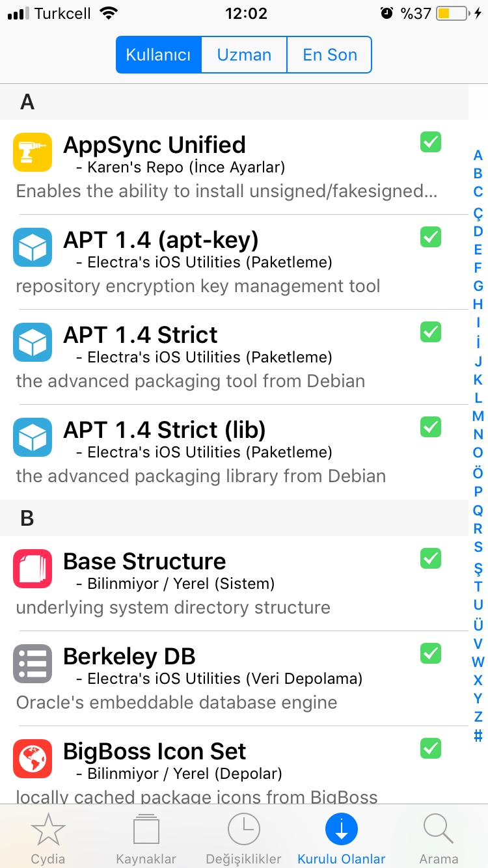Tap the green checkmark for Berkeley DB

tap(431, 652)
